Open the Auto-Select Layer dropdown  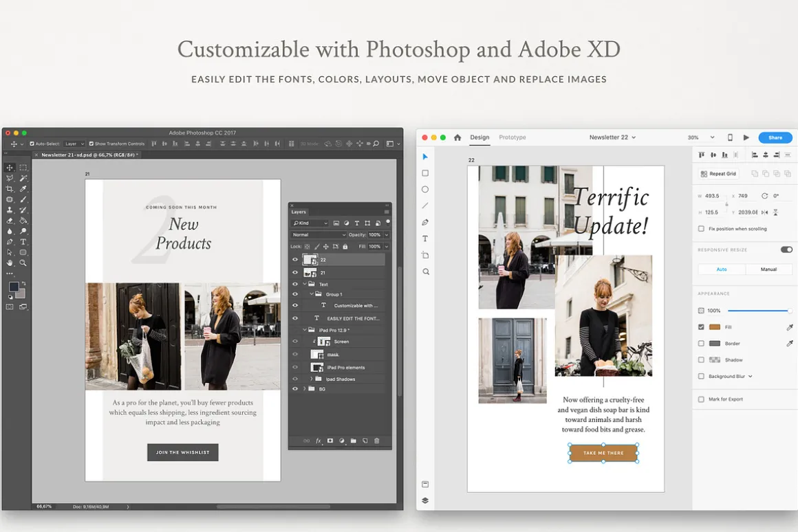tap(75, 144)
